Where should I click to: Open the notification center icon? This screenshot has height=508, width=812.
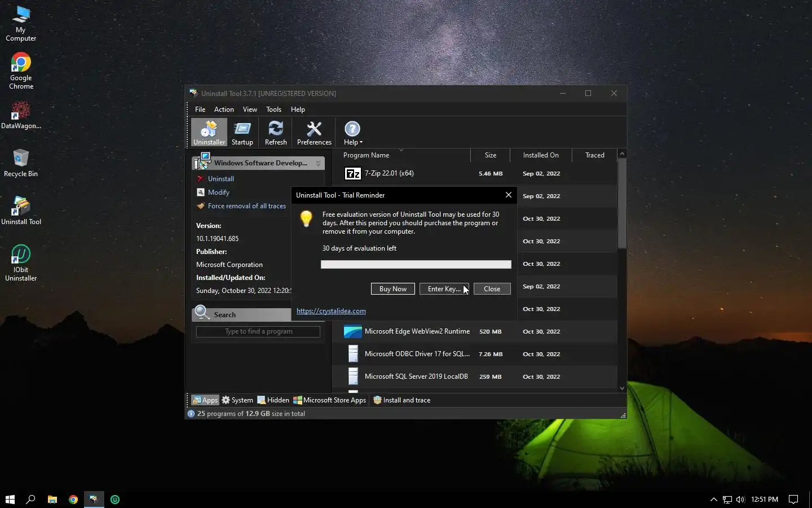coord(793,500)
